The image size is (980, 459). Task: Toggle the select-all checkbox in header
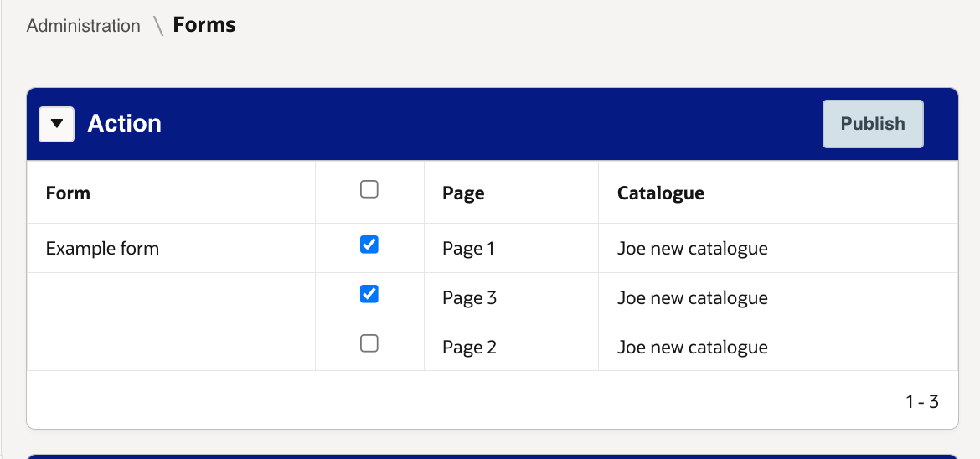pyautogui.click(x=369, y=190)
